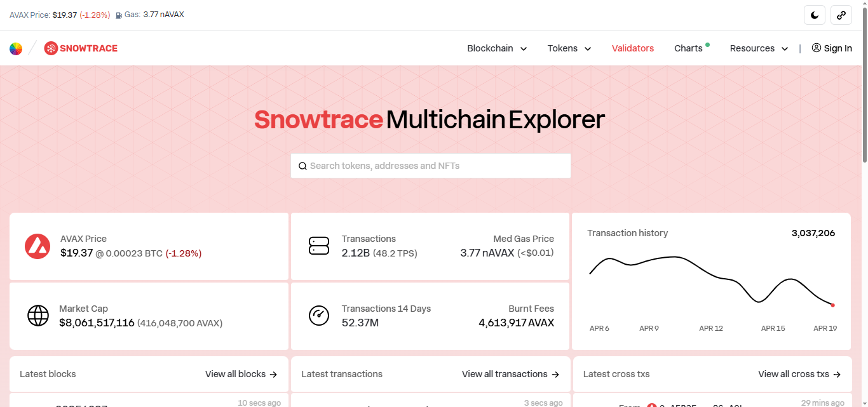Click the server stack Transactions icon
The width and height of the screenshot is (868, 407).
319,246
